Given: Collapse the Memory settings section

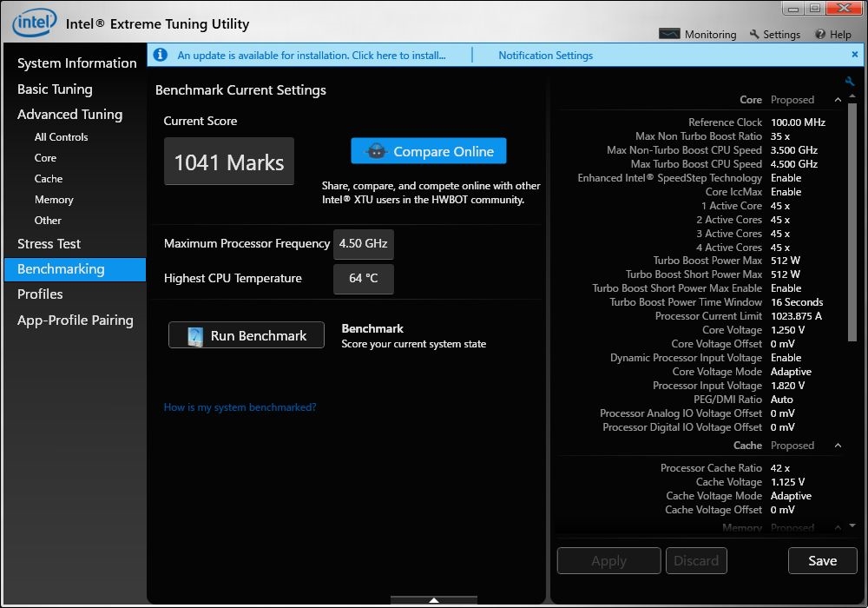Looking at the screenshot, I should pos(838,528).
